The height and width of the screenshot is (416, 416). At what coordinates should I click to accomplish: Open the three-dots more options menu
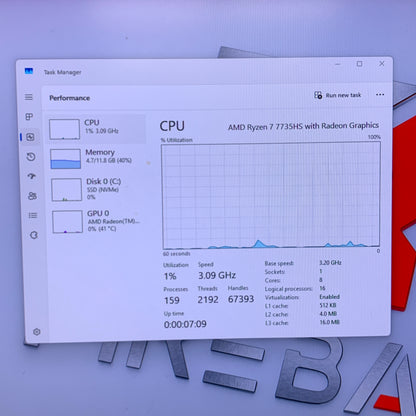(380, 95)
